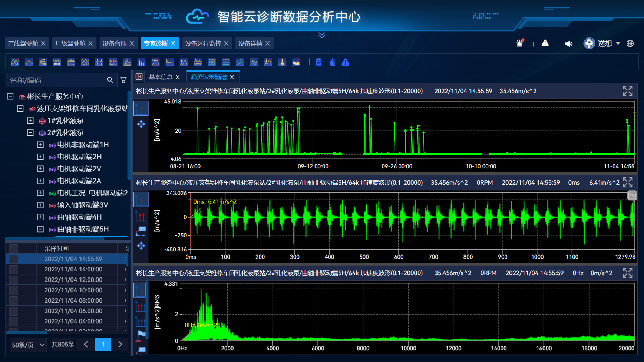This screenshot has height=362, width=644.
Task: Go to next page with right arrow
Action: click(x=120, y=344)
